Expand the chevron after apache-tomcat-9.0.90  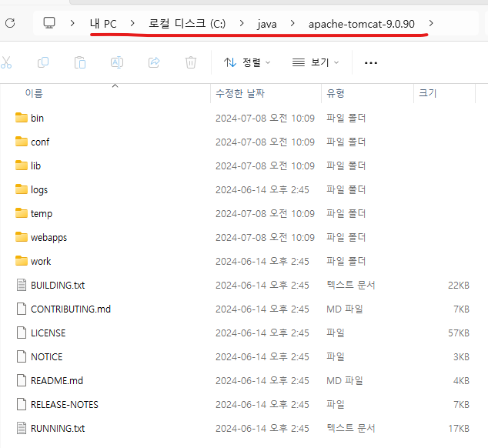point(431,23)
